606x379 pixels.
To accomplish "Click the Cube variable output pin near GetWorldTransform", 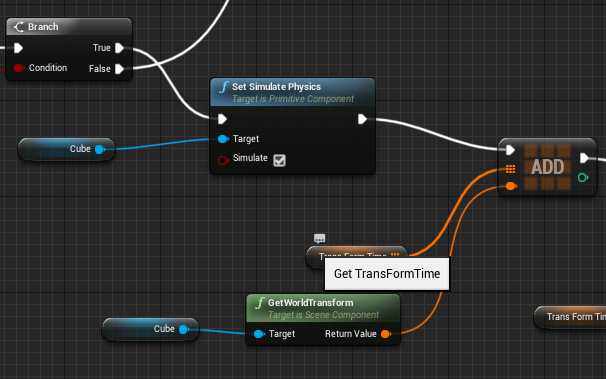I will click(x=184, y=330).
